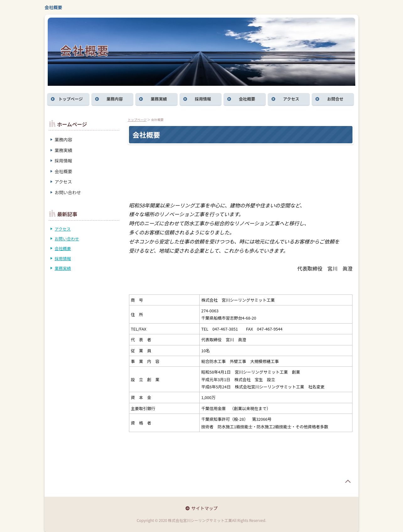403x532 pixels.
Task: Click the 昭和58年4月1日 founding line
Action: (x=251, y=372)
